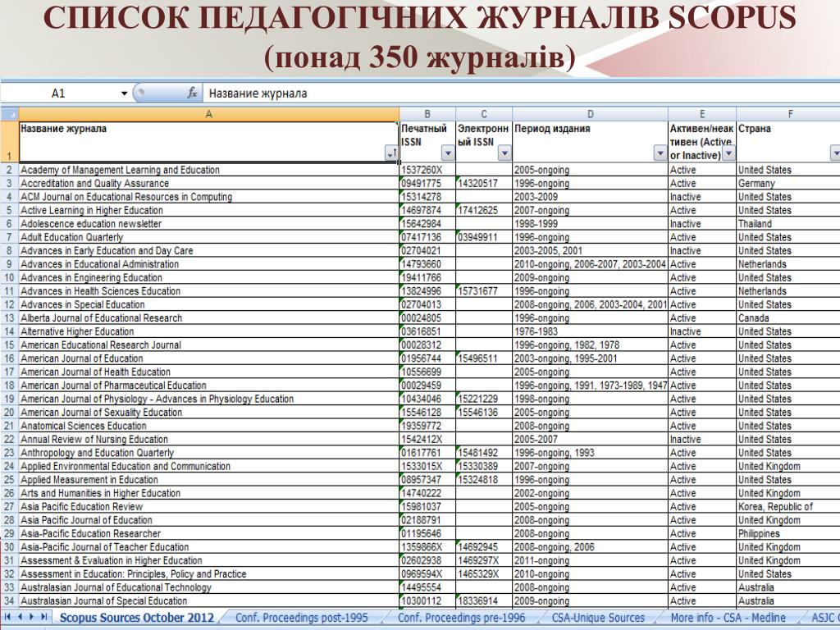
Task: Go to next sheet navigation arrow
Action: tap(32, 617)
